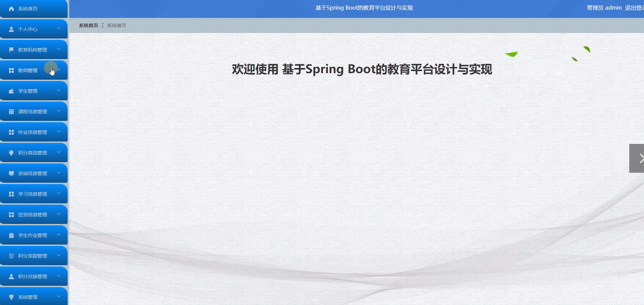Click the monitor icon beside 咨询信息管理

11,173
